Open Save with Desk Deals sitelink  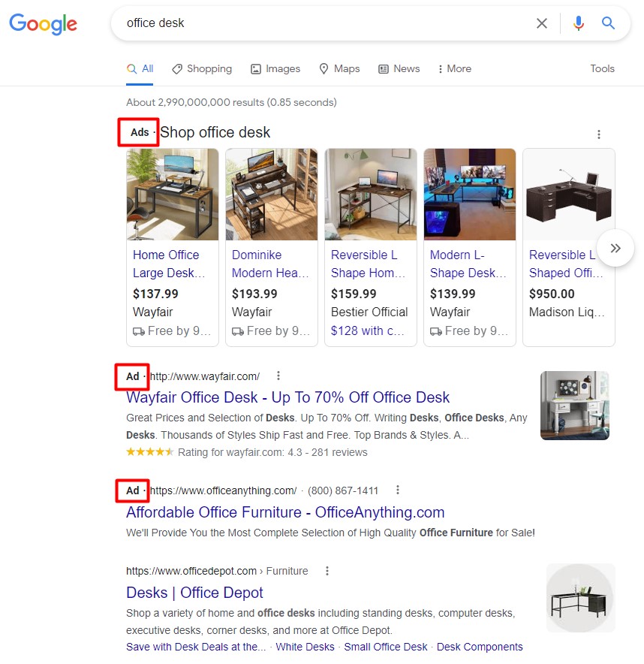pyautogui.click(x=196, y=647)
